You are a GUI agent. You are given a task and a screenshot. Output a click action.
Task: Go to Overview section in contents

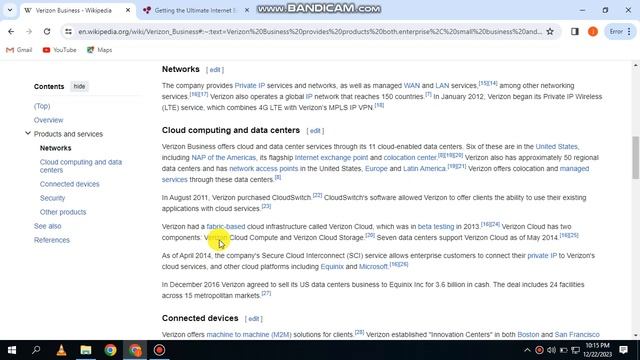[x=48, y=120]
